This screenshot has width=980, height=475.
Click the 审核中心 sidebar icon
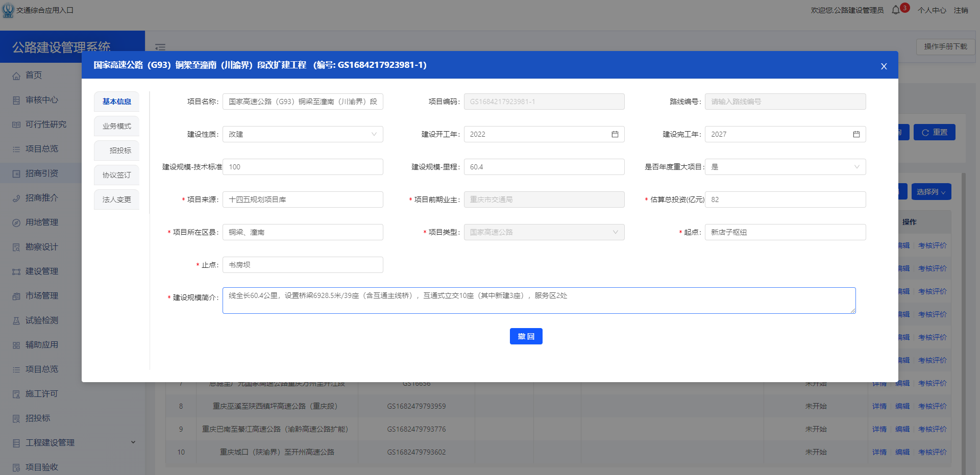tap(16, 100)
